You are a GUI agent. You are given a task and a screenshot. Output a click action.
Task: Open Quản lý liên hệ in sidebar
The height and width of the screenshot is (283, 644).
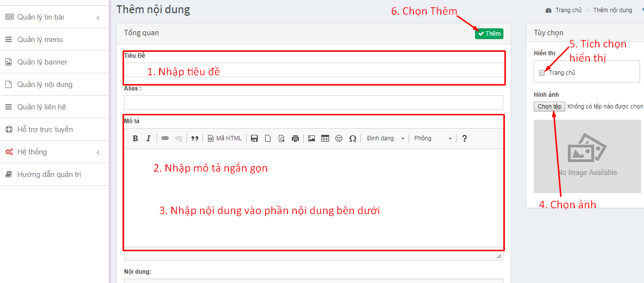[x=54, y=107]
